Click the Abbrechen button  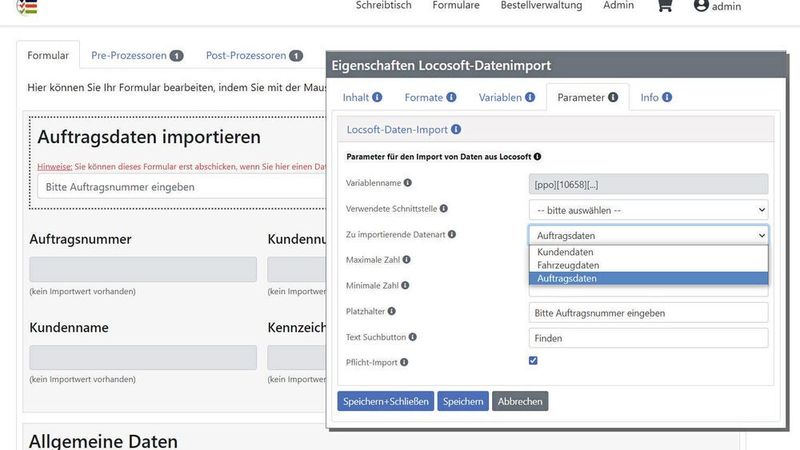pos(520,401)
